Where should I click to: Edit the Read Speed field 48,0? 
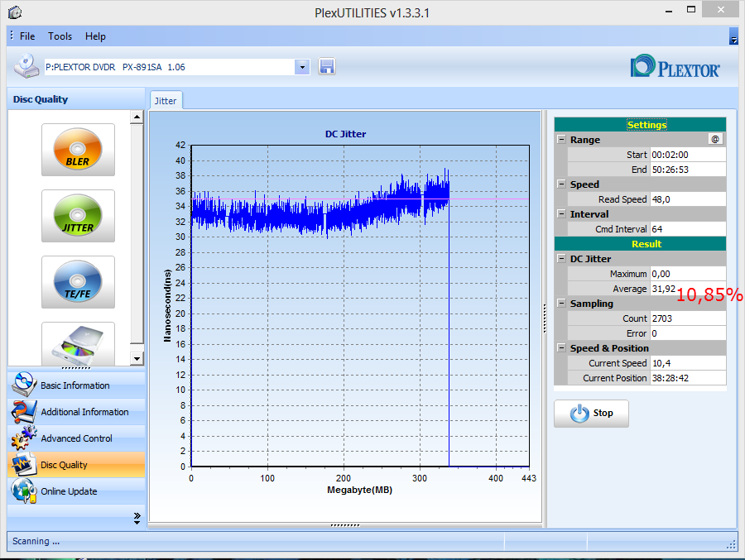click(x=688, y=199)
